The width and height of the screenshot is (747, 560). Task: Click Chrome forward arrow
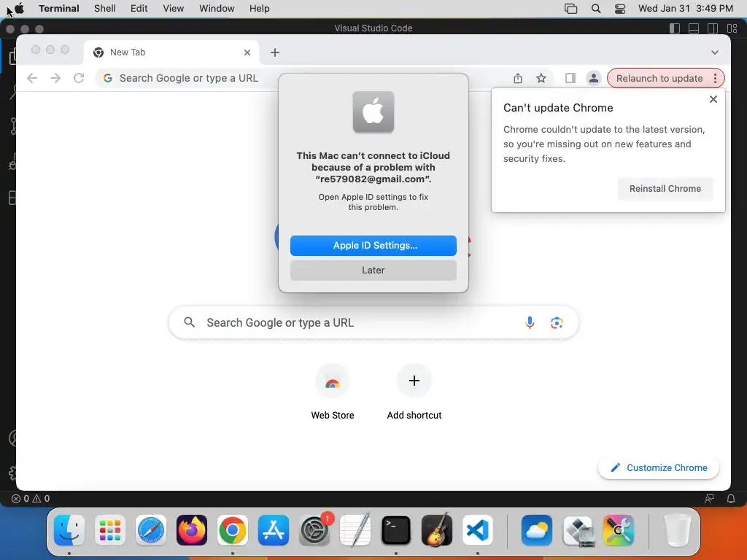point(55,78)
